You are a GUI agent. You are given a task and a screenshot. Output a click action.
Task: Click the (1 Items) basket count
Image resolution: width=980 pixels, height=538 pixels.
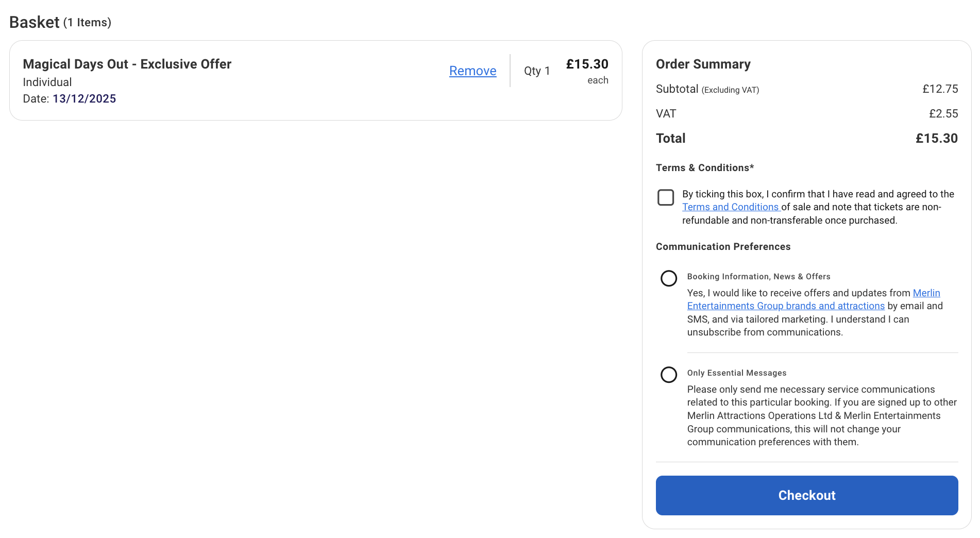coord(87,23)
